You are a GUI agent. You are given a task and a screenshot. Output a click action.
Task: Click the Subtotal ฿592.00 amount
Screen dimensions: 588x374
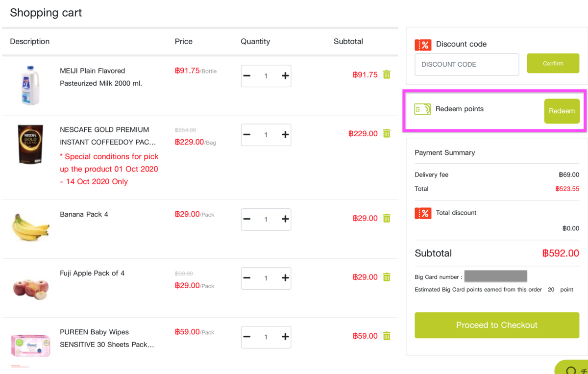(x=561, y=253)
